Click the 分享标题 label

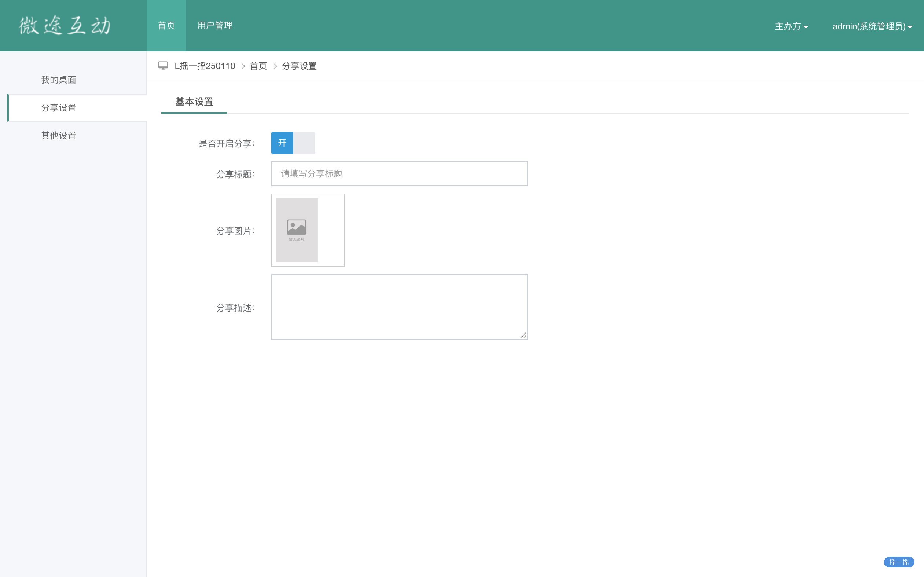click(x=235, y=174)
